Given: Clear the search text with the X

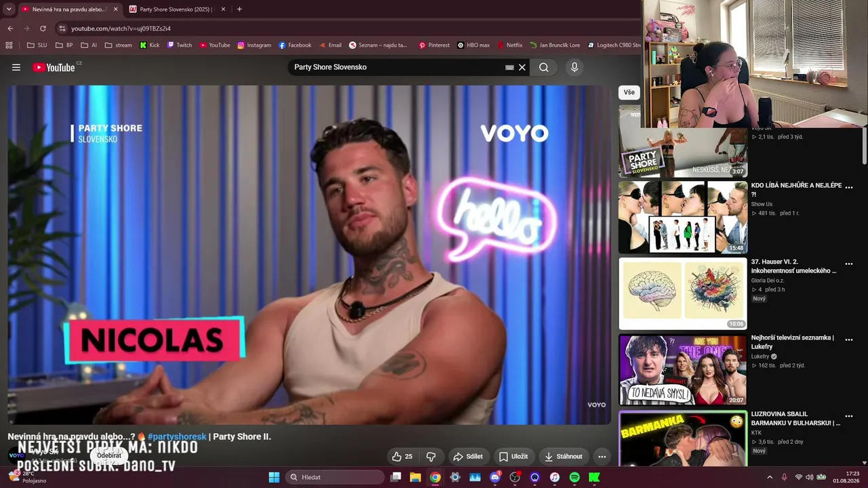Looking at the screenshot, I should (x=522, y=67).
